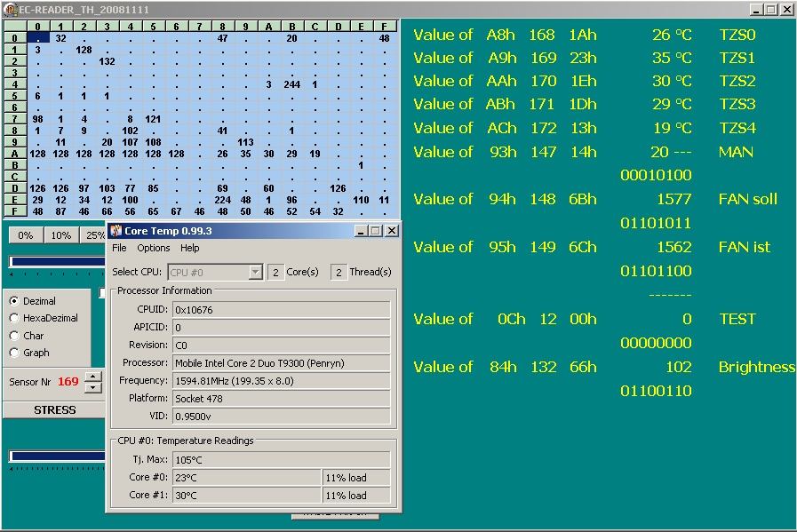Decrease Sensor Nr with down arrow

coord(93,388)
